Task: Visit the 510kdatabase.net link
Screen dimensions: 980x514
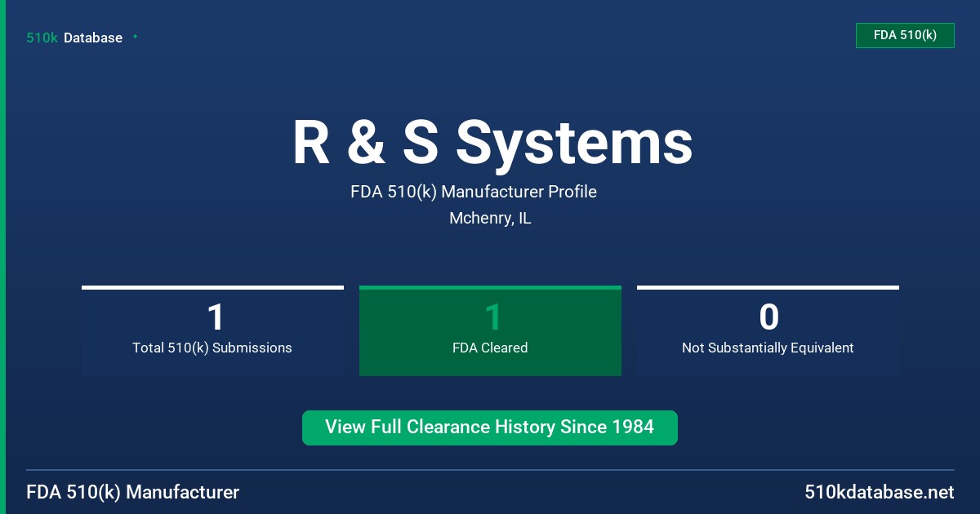Action: [x=879, y=492]
